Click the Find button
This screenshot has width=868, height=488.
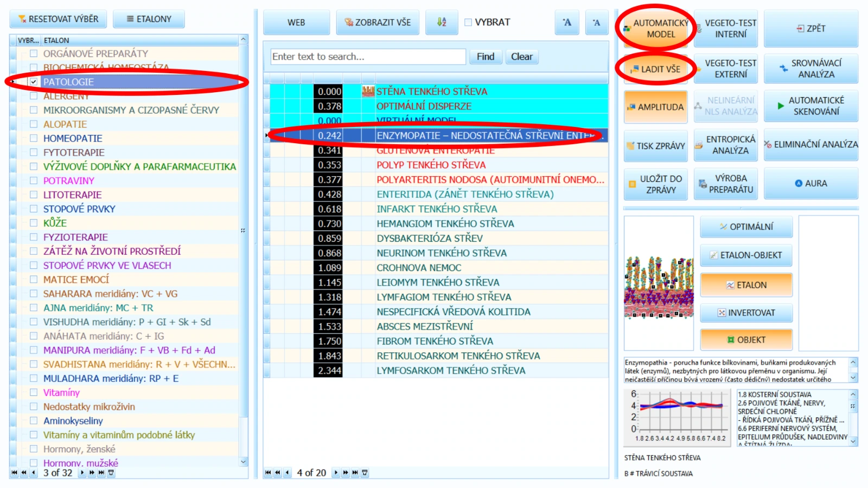click(x=486, y=56)
